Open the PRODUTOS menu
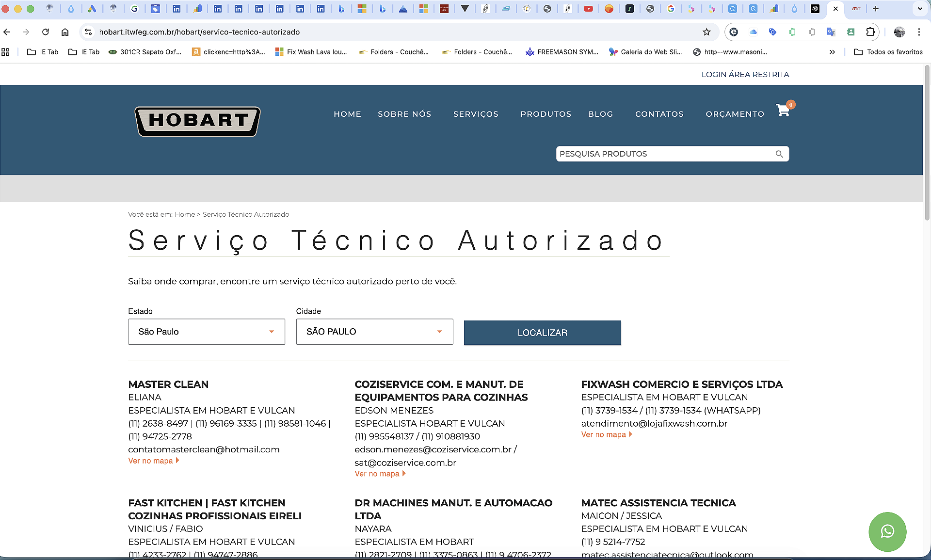 pos(546,114)
